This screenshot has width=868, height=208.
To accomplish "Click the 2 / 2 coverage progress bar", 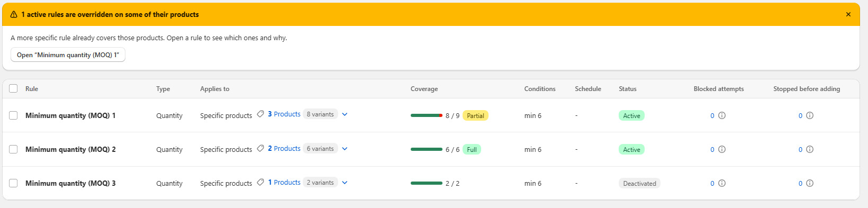I will pyautogui.click(x=427, y=183).
